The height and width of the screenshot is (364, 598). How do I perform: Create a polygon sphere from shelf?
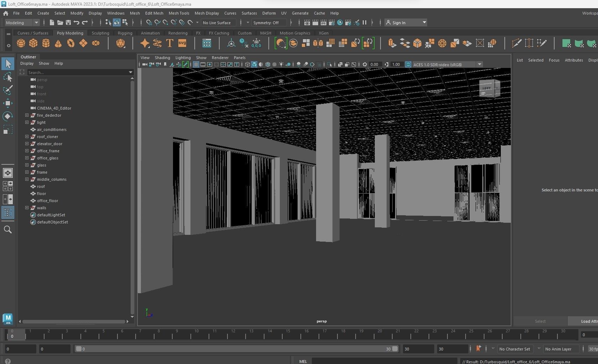[x=21, y=43]
